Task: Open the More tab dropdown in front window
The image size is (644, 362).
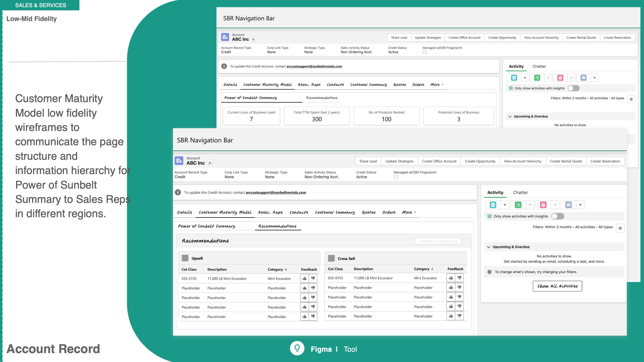Action: pos(409,212)
